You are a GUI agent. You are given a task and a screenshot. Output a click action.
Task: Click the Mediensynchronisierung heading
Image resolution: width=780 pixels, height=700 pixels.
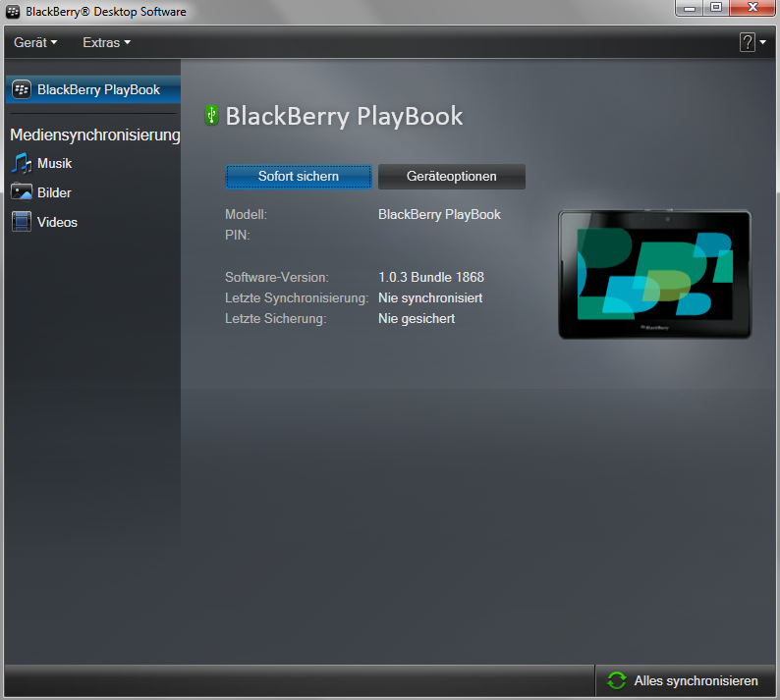[95, 135]
